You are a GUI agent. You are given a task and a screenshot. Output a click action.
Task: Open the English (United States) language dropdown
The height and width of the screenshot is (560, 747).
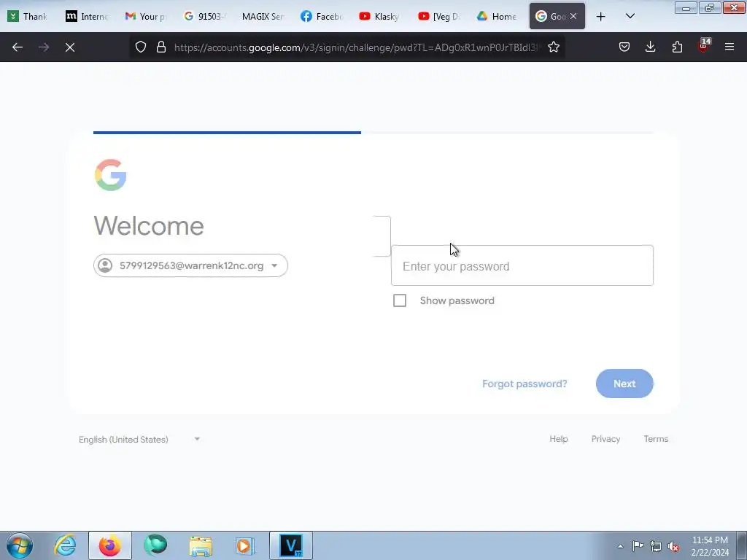pos(139,439)
